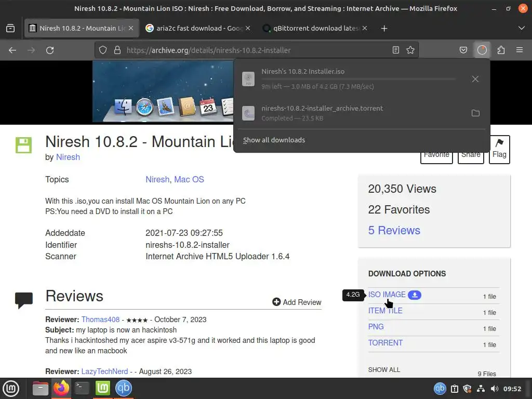Toggle reader view icon in address bar
This screenshot has width=532, height=399.
click(395, 50)
